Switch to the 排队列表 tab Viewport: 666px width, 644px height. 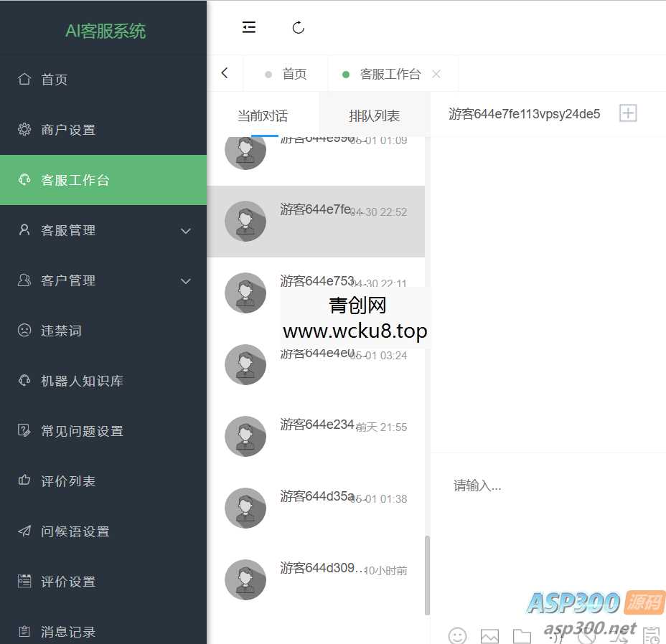[x=374, y=115]
